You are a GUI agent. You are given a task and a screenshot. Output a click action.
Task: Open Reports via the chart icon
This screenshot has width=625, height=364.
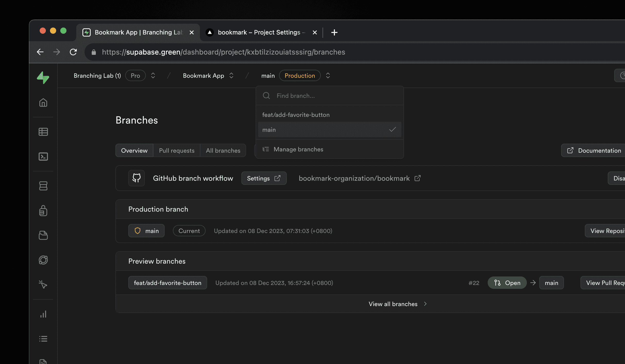[x=43, y=314]
